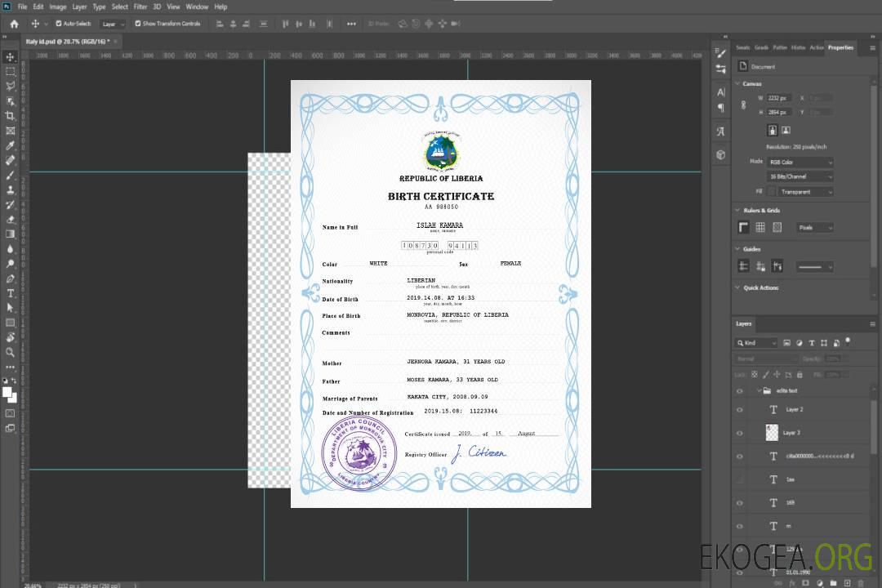This screenshot has height=588, width=882.
Task: Click the foreground color swatch
Action: tap(7, 392)
